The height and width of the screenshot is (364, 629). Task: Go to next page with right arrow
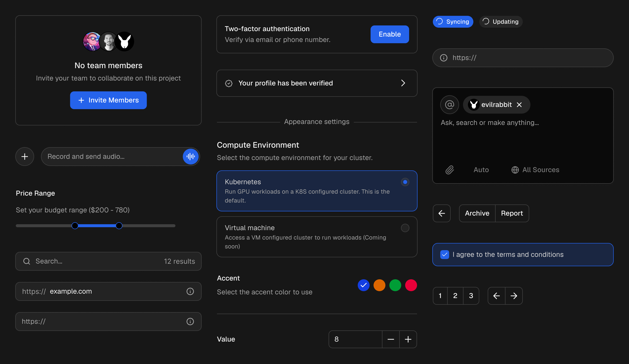514,296
